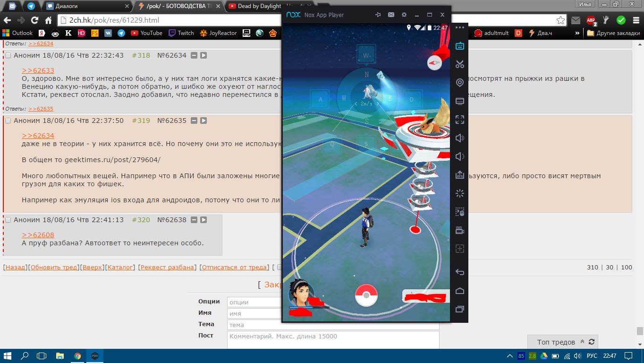Tick the checkbox for post №62634
This screenshot has height=363, width=644.
(x=8, y=55)
